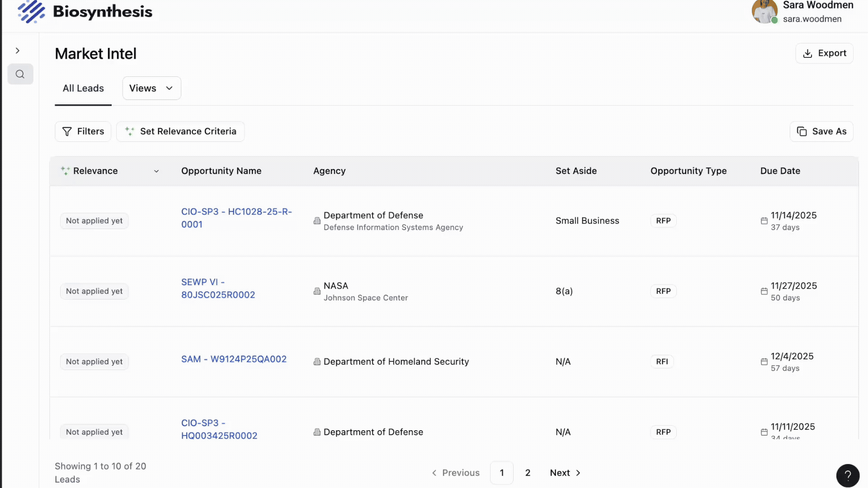Image resolution: width=868 pixels, height=488 pixels.
Task: Click the calendar icon next to 11/14/2025
Action: pyautogui.click(x=764, y=221)
